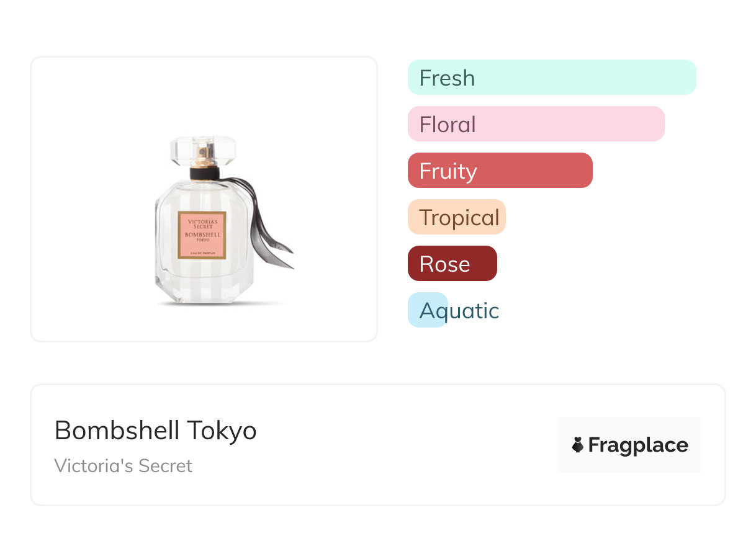Screen dimensions: 756x536
Task: Click the Fragplace bottle logo icon
Action: point(578,445)
